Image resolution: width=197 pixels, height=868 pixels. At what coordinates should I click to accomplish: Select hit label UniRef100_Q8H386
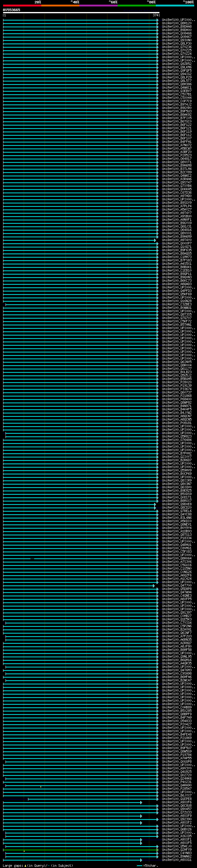[177, 84]
